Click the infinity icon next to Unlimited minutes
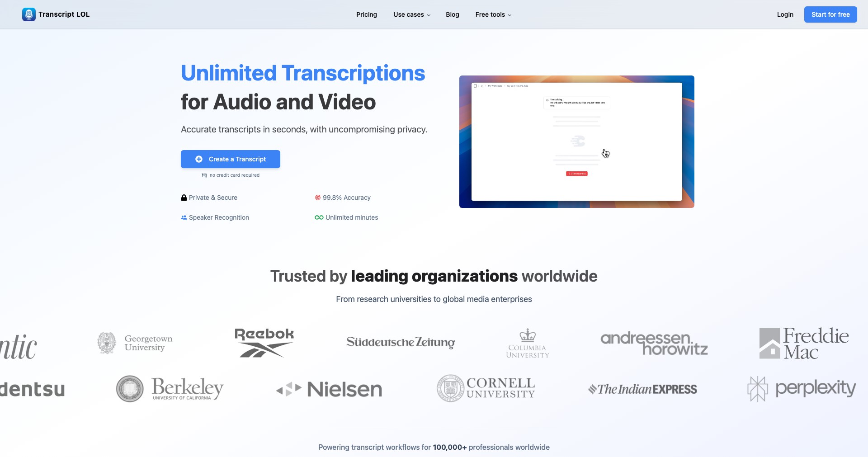 tap(319, 217)
